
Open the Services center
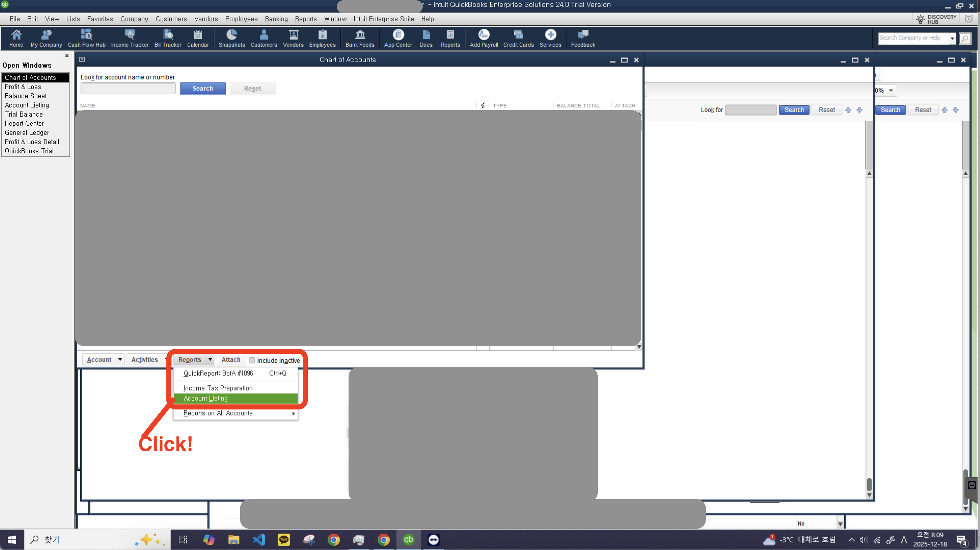click(x=550, y=38)
